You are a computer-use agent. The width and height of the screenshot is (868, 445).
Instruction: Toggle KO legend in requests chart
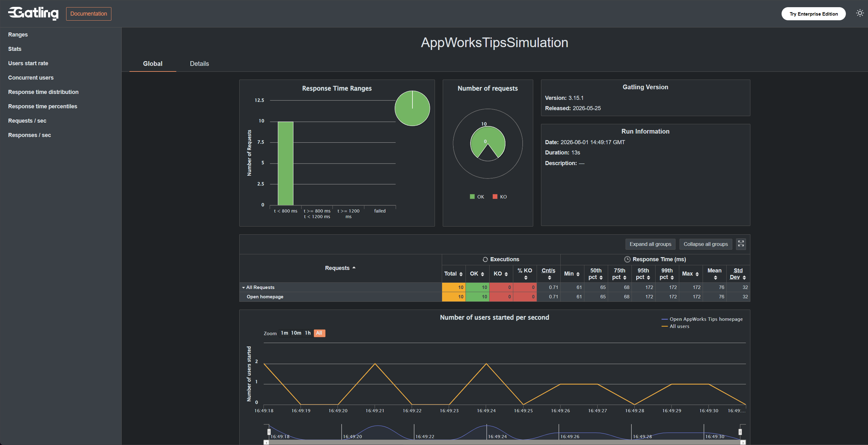[x=500, y=197]
